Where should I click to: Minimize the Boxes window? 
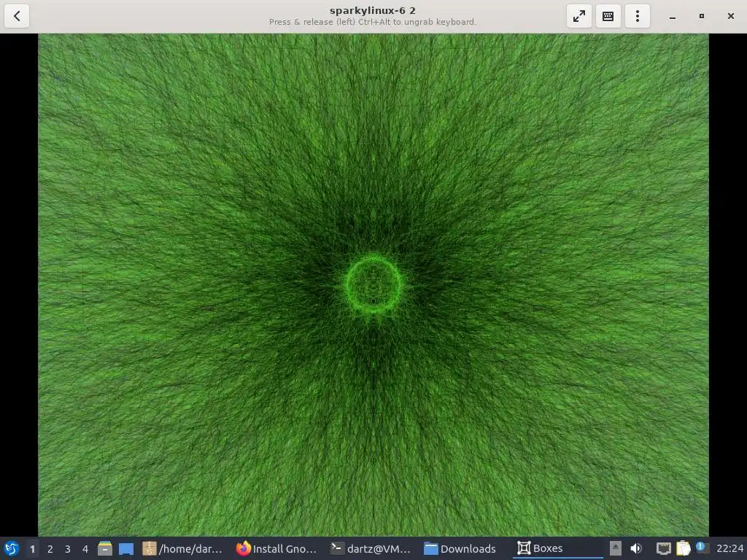point(672,16)
